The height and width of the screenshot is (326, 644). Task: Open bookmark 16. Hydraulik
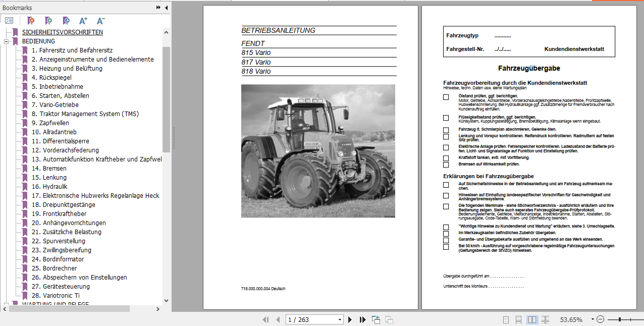(49, 186)
